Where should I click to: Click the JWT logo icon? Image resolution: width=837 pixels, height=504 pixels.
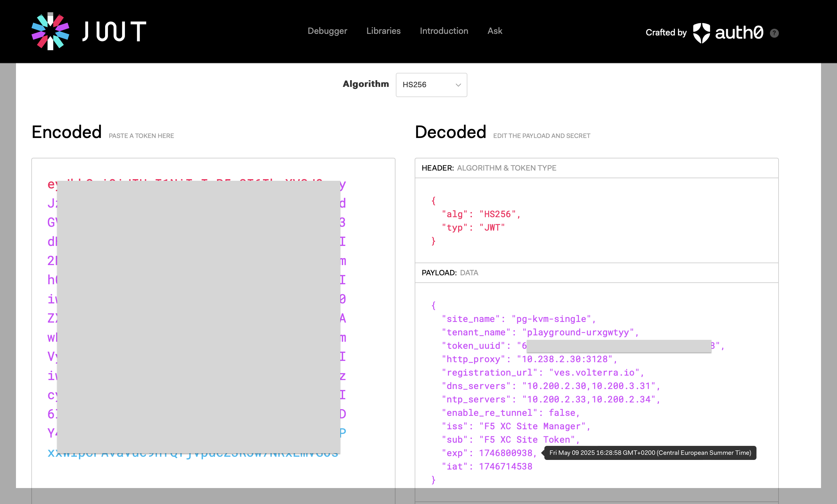[50, 31]
